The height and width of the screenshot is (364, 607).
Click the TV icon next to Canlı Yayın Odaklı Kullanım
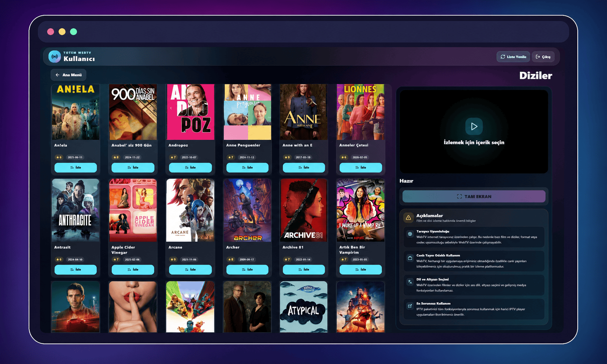410,258
